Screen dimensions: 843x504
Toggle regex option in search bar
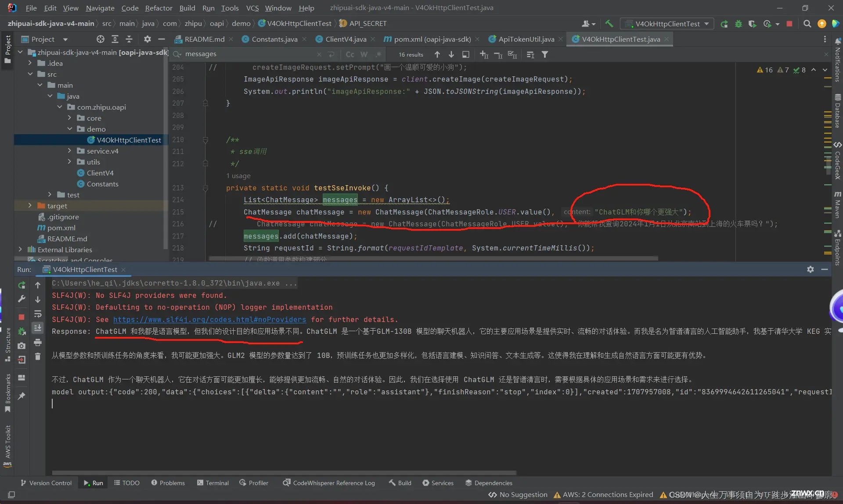[x=378, y=54]
